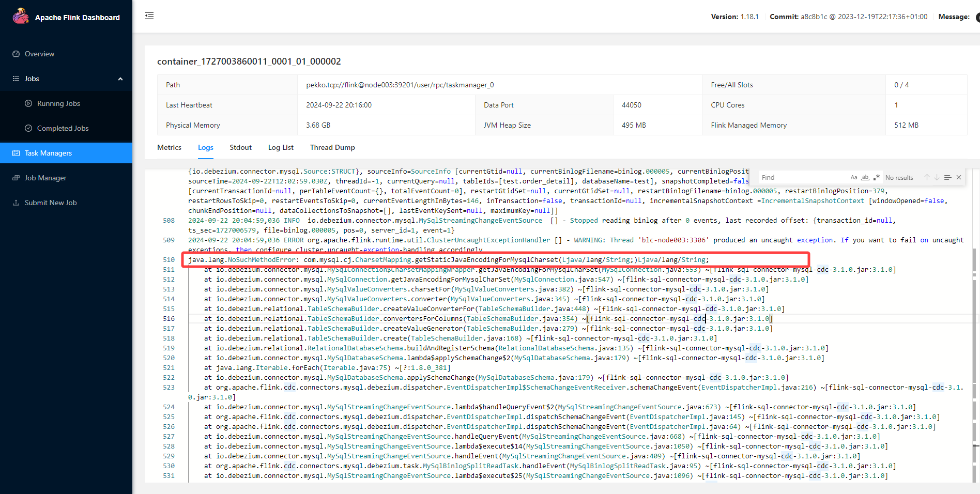The image size is (980, 494).
Task: Toggle Match Case in the find widget
Action: 854,177
